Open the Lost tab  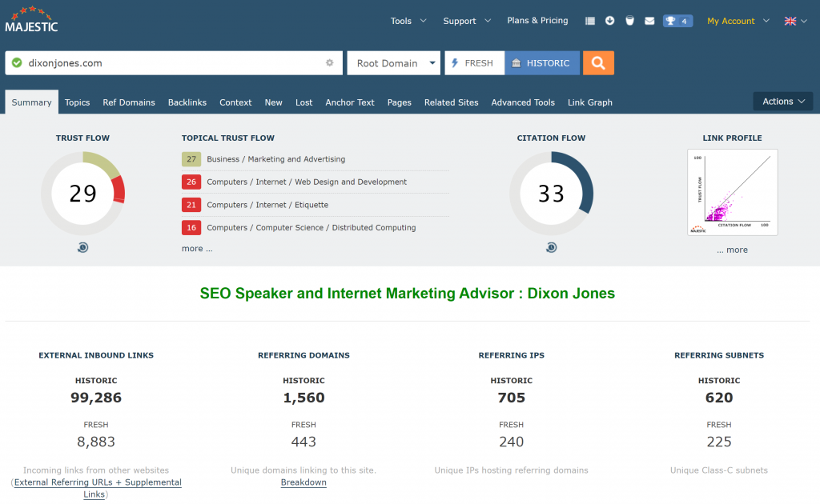point(303,102)
